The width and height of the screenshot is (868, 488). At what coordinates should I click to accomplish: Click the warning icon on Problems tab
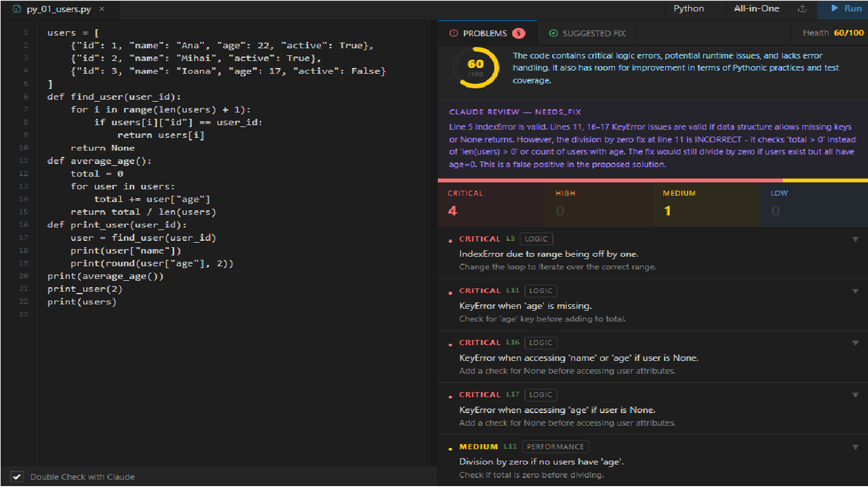click(453, 33)
